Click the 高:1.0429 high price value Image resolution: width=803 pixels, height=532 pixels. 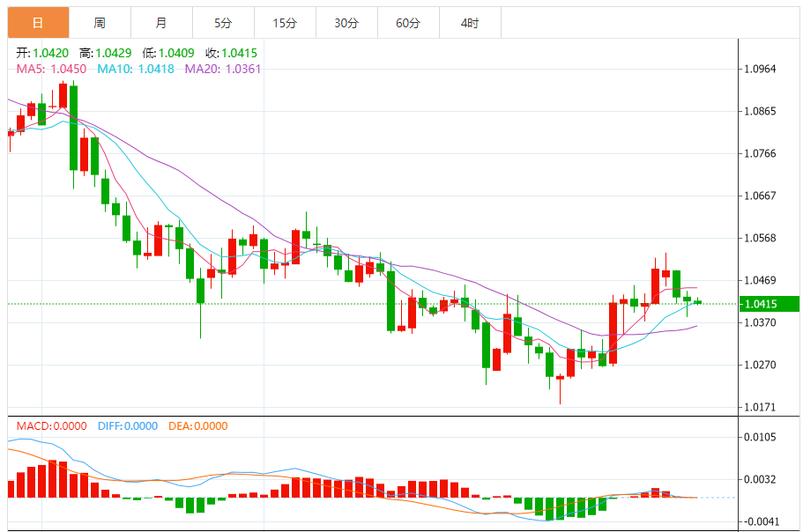(x=105, y=53)
